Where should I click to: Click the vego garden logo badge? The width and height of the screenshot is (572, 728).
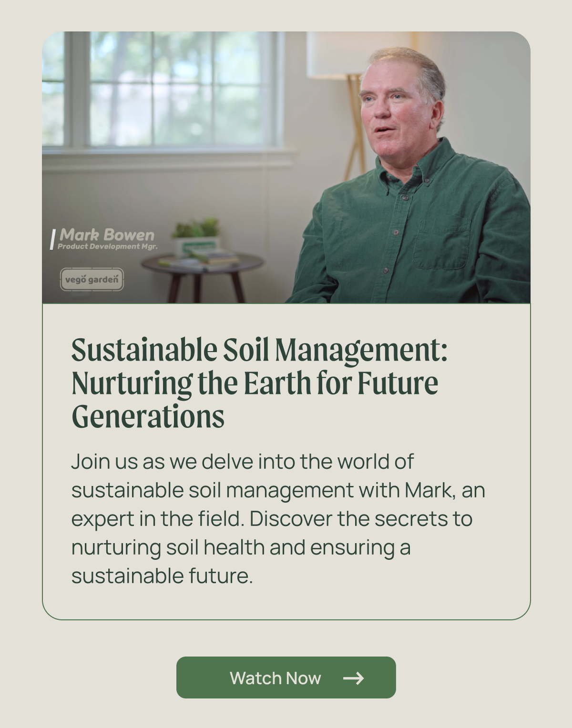(92, 280)
